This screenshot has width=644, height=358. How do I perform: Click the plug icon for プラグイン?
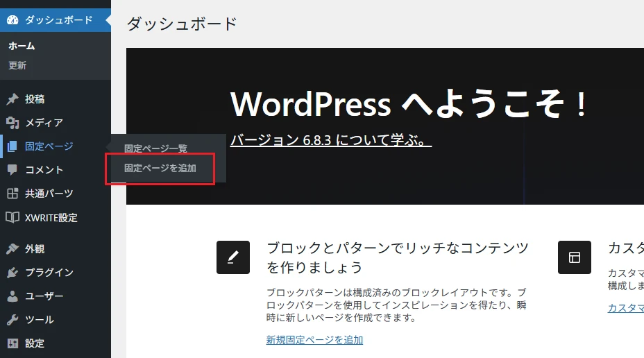point(12,273)
